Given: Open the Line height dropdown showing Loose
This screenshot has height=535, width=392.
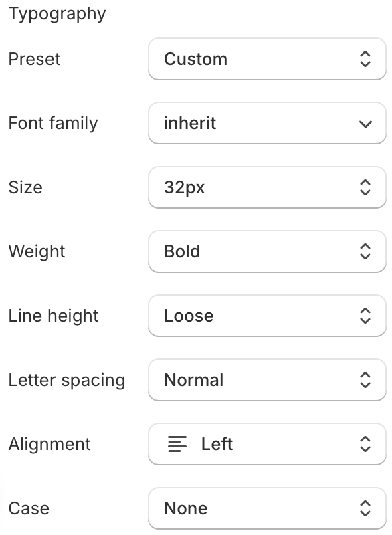Looking at the screenshot, I should 267,316.
